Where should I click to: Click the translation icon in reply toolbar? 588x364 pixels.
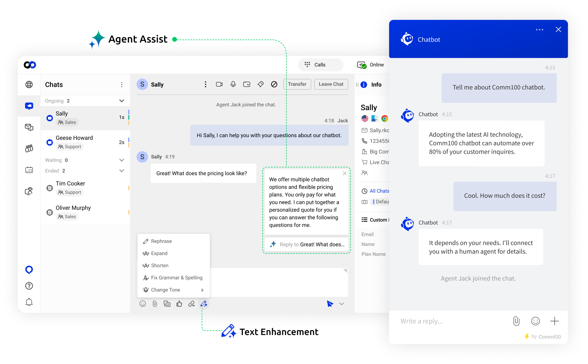167,304
